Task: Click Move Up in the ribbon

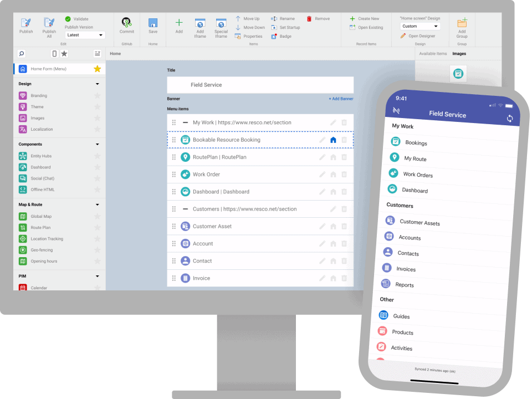Action: [x=248, y=19]
